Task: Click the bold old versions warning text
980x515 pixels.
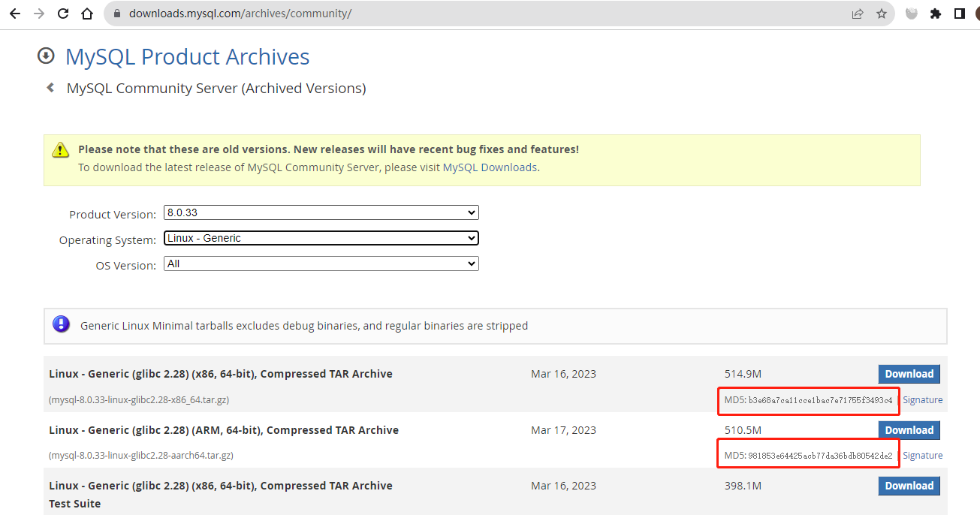Action: [x=328, y=149]
